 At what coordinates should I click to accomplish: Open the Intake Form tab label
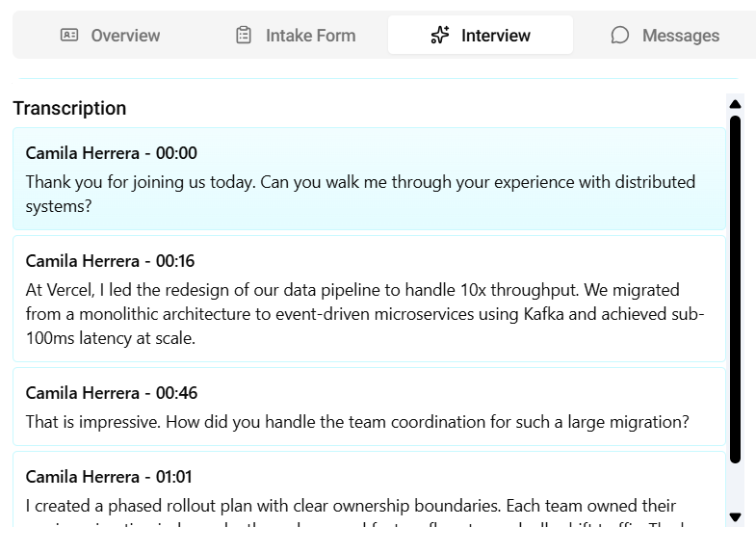pos(310,36)
